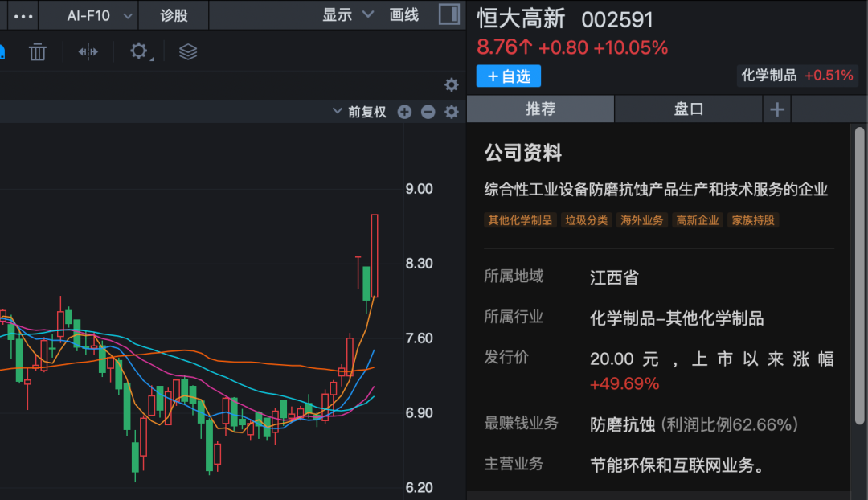Click the 6.90 price axis label
Image resolution: width=868 pixels, height=500 pixels.
tap(419, 413)
